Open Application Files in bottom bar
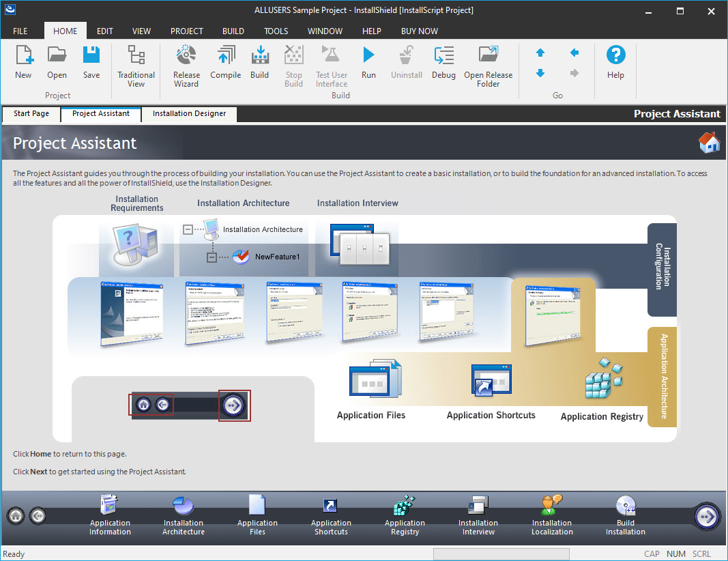This screenshot has height=561, width=728. (257, 515)
